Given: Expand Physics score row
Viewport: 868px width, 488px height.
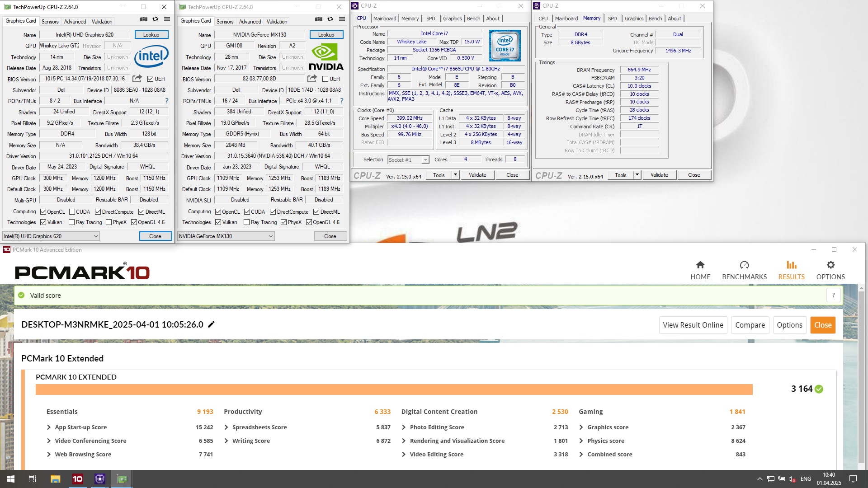Looking at the screenshot, I should click(581, 441).
